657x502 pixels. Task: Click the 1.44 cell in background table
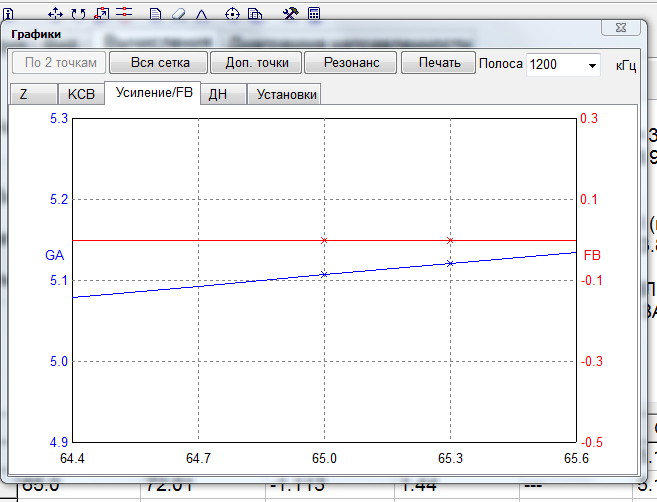tap(419, 486)
